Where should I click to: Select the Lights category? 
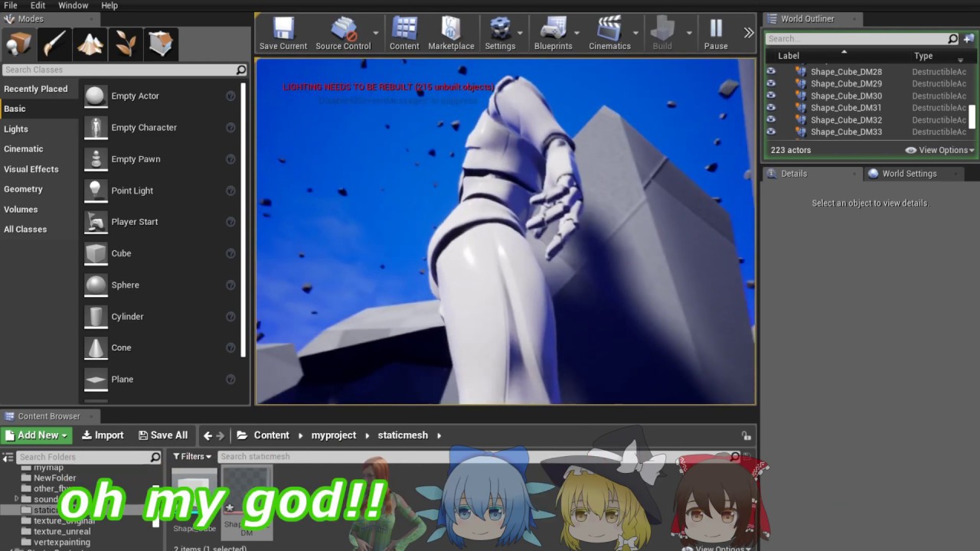click(16, 129)
